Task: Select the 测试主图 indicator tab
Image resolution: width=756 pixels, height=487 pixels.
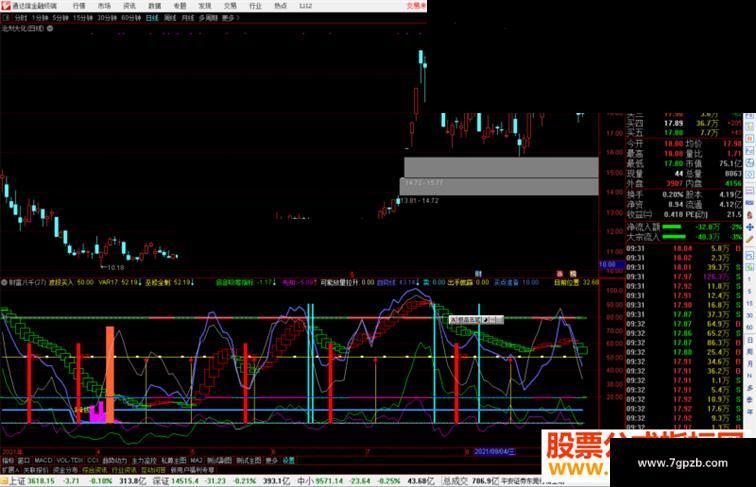Action: pyautogui.click(x=249, y=460)
